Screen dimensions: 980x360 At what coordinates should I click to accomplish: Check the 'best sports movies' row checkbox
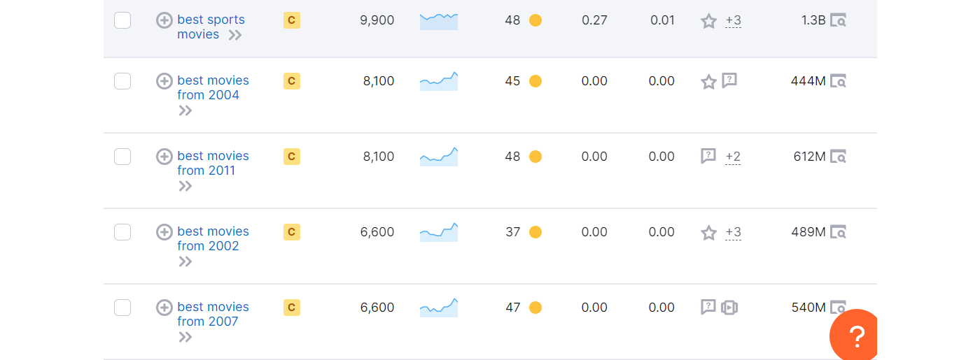[x=122, y=20]
